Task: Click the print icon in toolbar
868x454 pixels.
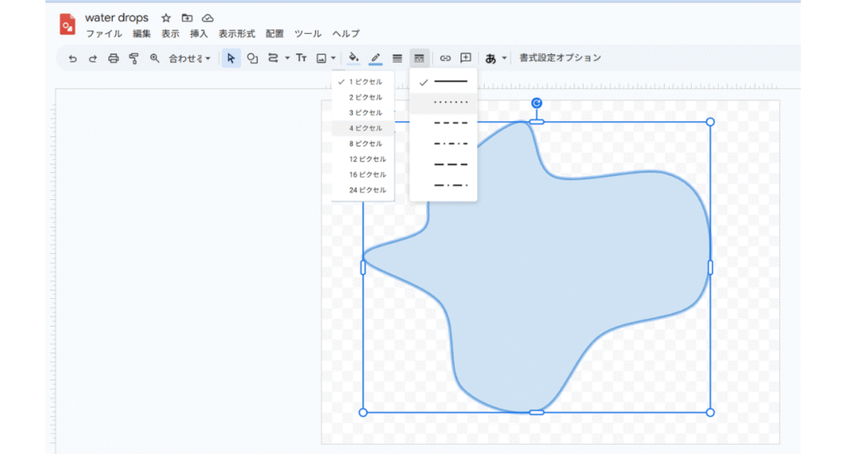Action: coord(114,58)
